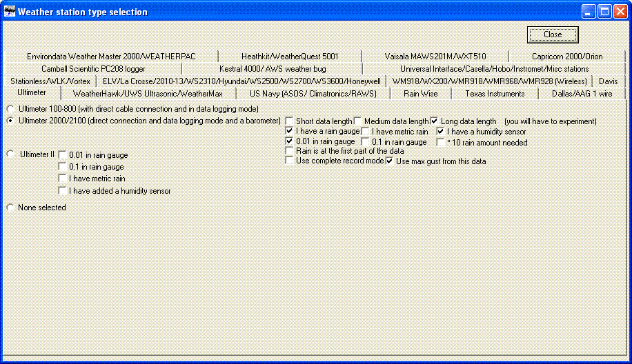Open the Environdata Weather Master 2000/WEATHERPAC tab
Screen dimensions: 632x364
111,57
